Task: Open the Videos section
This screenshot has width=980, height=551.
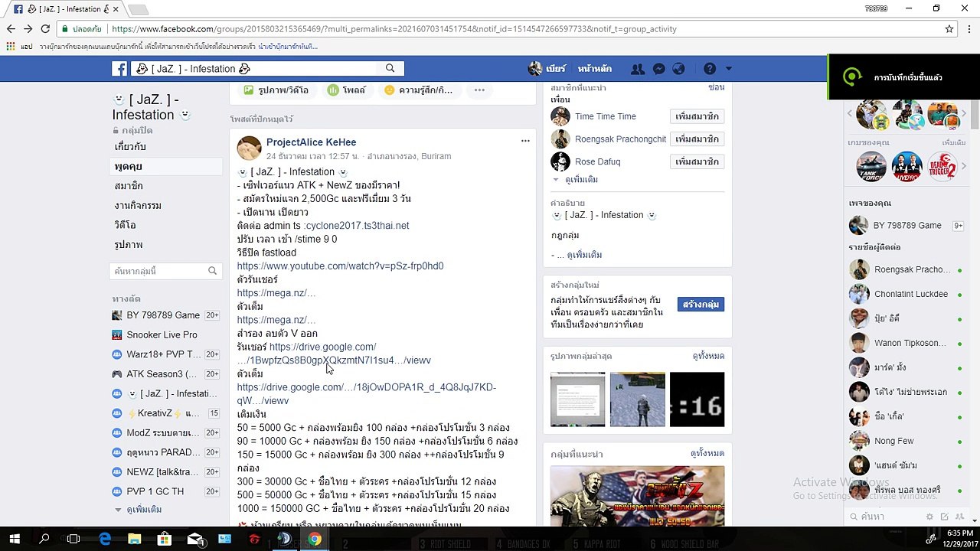Action: point(125,225)
